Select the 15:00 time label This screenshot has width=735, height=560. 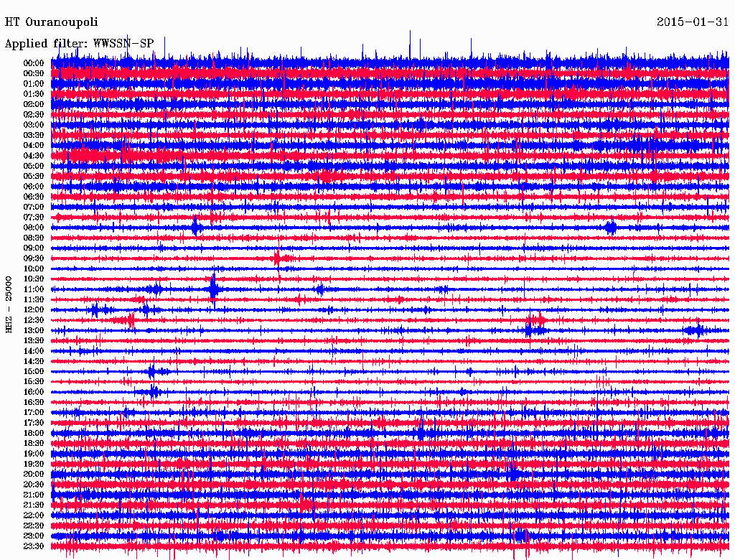34,371
